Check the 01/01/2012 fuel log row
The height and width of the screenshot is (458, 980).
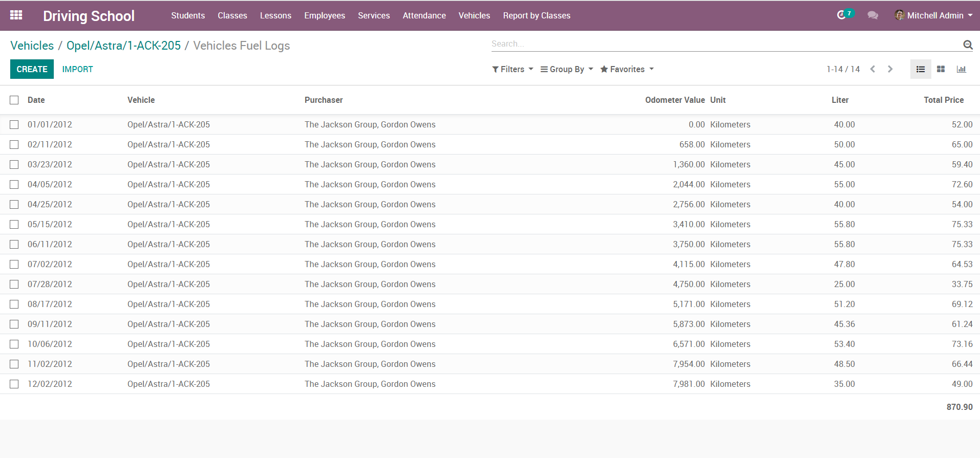coord(14,124)
